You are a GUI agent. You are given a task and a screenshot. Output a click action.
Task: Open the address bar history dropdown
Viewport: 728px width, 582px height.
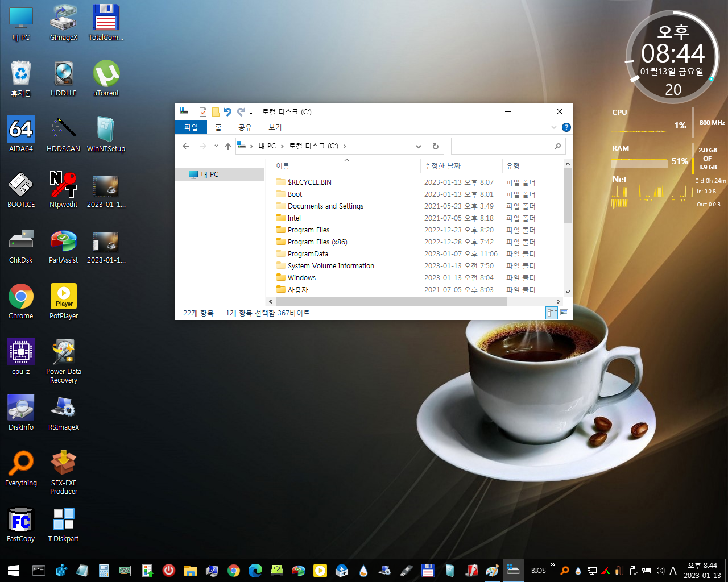(419, 146)
